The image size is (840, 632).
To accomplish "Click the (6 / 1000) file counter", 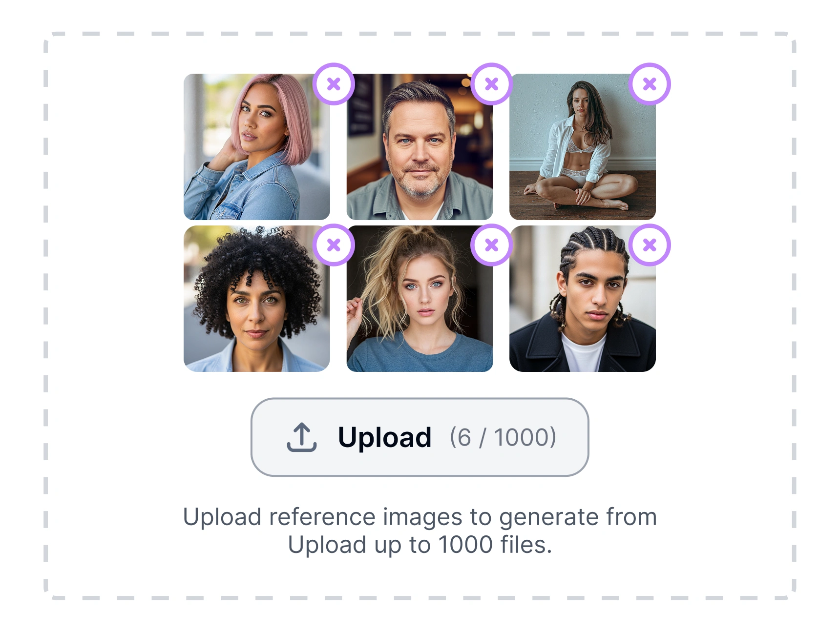I will tap(503, 438).
